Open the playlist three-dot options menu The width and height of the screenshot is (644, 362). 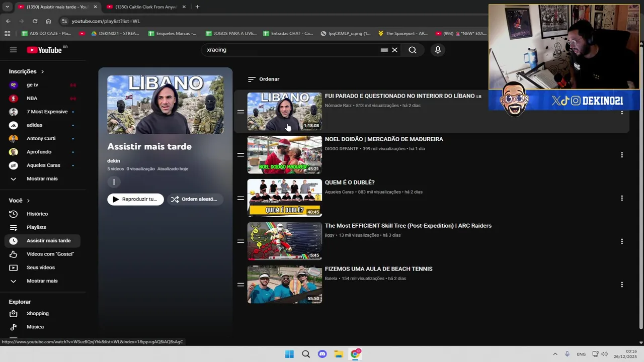coord(114,182)
